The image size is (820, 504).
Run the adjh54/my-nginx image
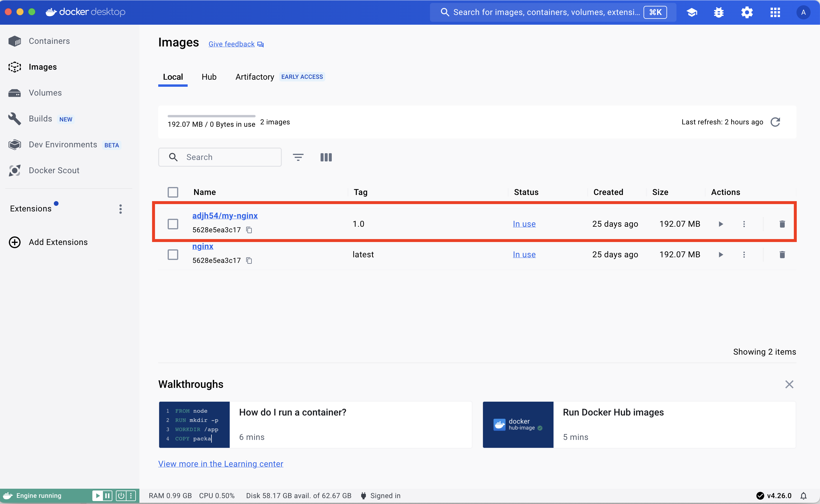(x=721, y=224)
